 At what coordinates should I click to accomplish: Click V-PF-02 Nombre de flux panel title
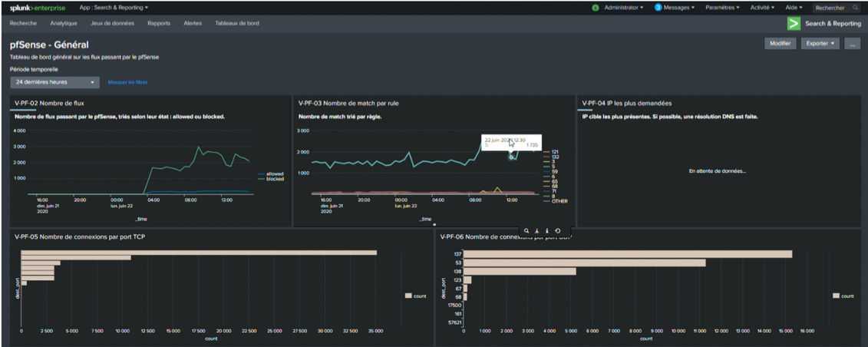click(49, 103)
